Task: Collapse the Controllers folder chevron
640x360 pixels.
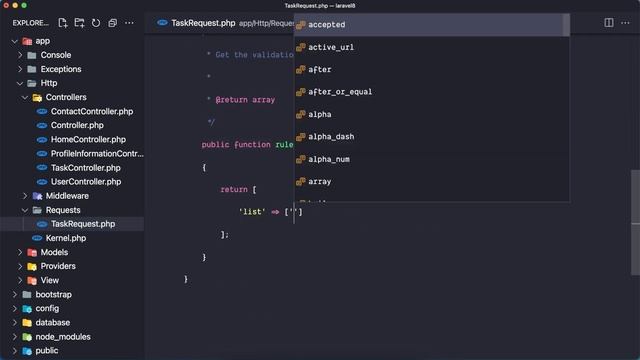Action: [25, 98]
